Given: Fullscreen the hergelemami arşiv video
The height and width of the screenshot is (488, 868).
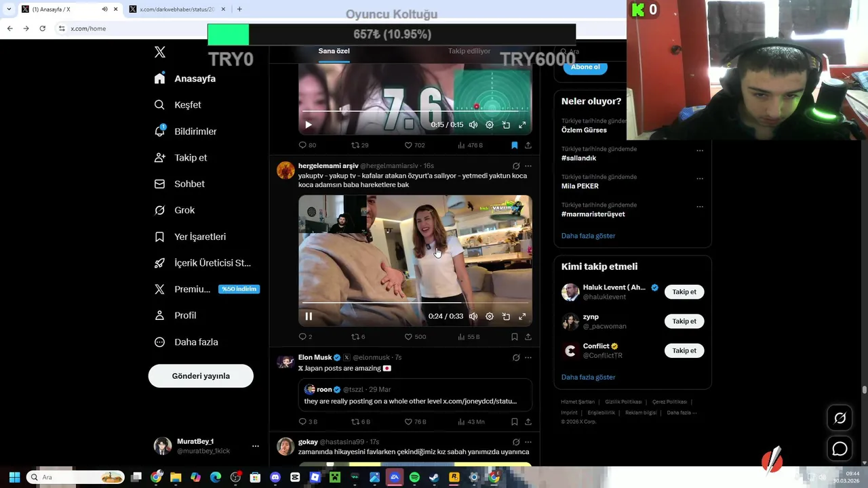Looking at the screenshot, I should pos(522,317).
